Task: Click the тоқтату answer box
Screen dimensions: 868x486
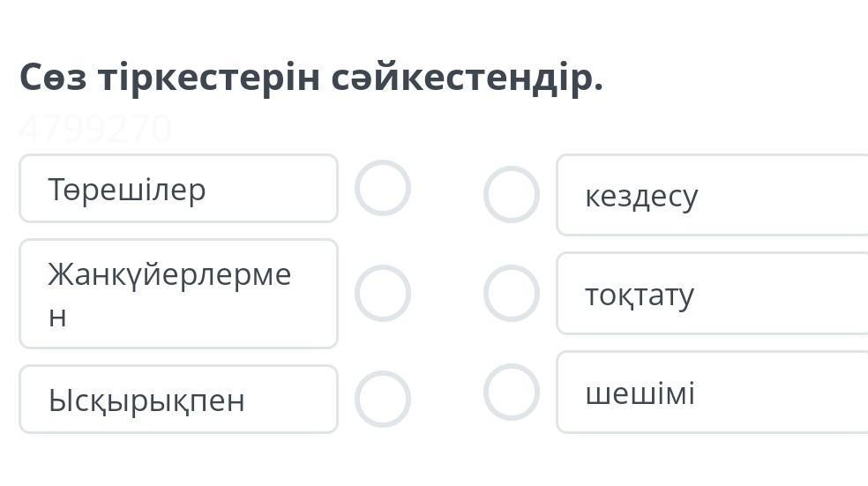Action: pyautogui.click(x=711, y=294)
